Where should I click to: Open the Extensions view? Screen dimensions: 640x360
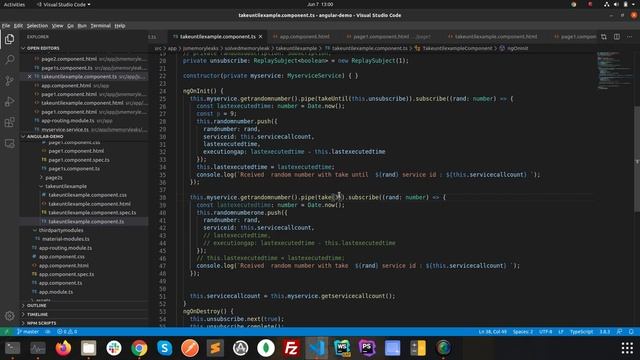point(9,122)
